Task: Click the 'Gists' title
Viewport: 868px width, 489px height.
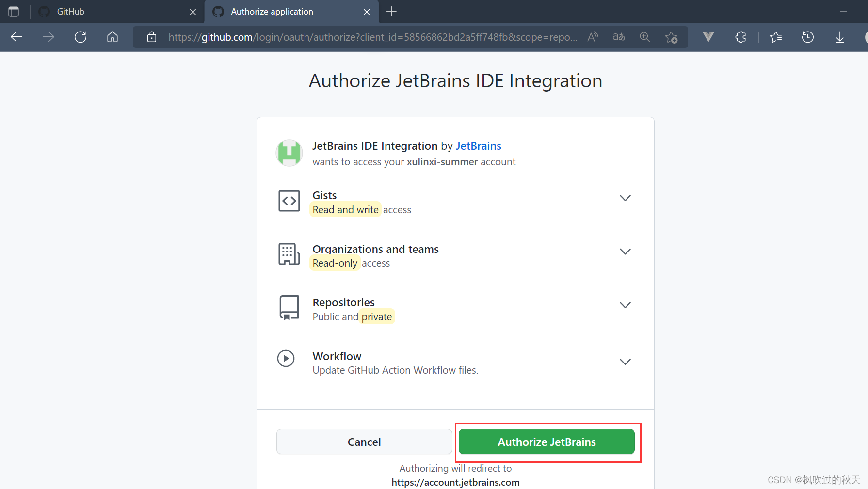Action: (324, 195)
